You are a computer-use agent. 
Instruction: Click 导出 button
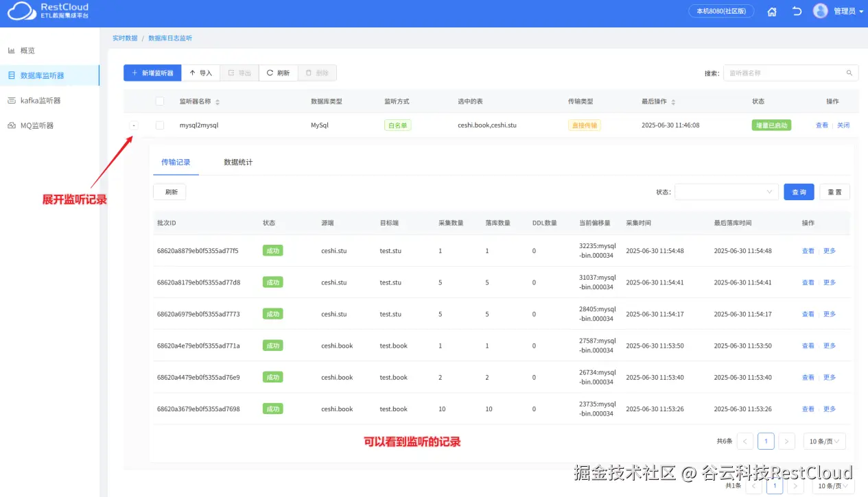pos(239,73)
